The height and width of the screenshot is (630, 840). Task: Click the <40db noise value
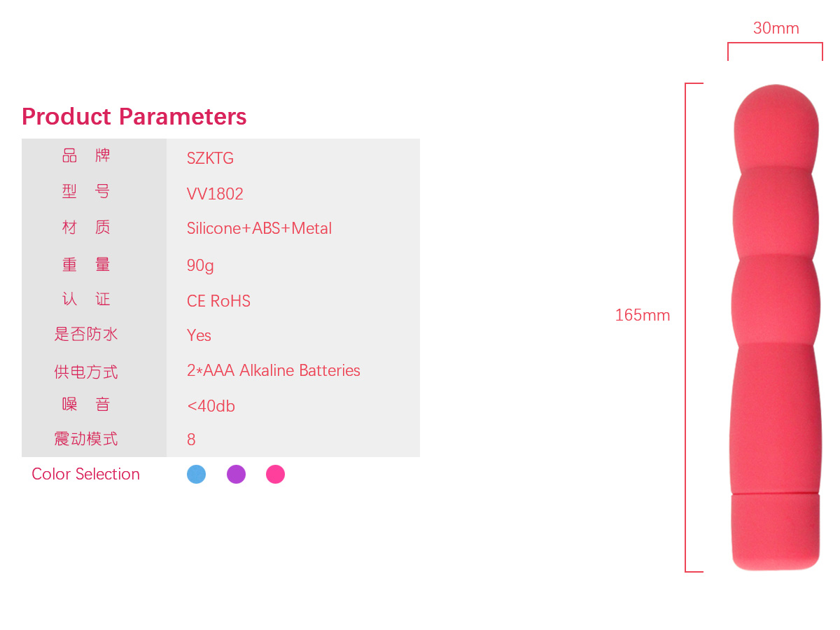pyautogui.click(x=211, y=406)
